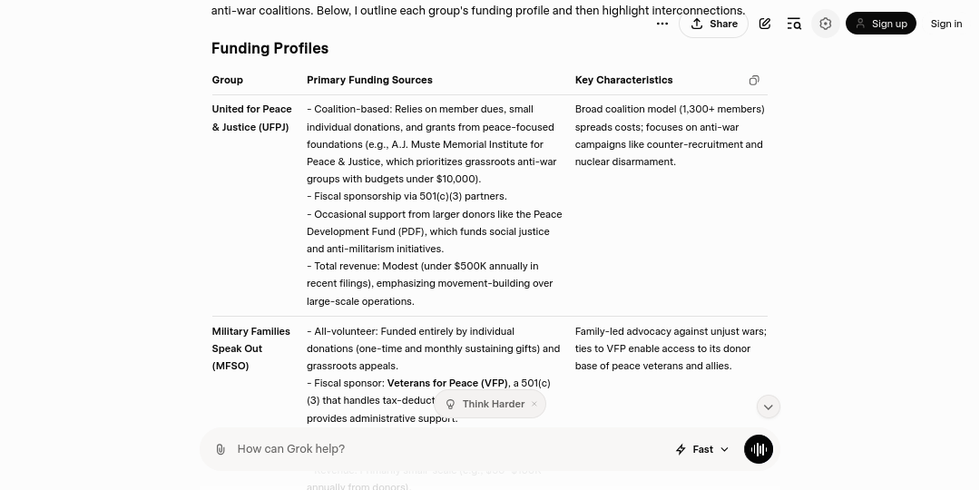Click the Veterans for Peace (VFP) bold text

[447, 383]
